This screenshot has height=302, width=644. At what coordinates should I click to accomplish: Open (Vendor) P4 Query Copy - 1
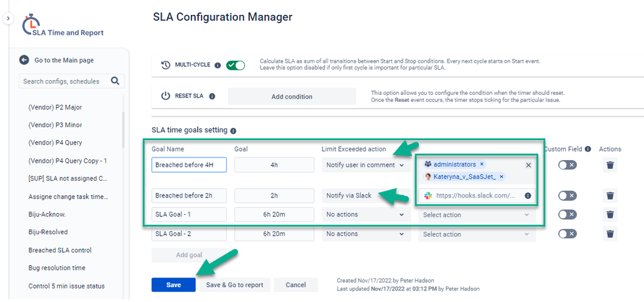point(68,161)
